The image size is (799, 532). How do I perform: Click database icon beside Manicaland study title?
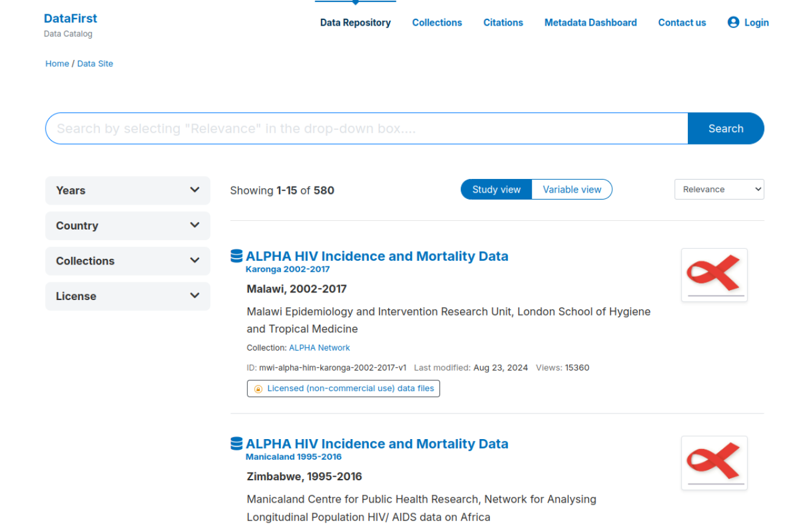click(237, 443)
